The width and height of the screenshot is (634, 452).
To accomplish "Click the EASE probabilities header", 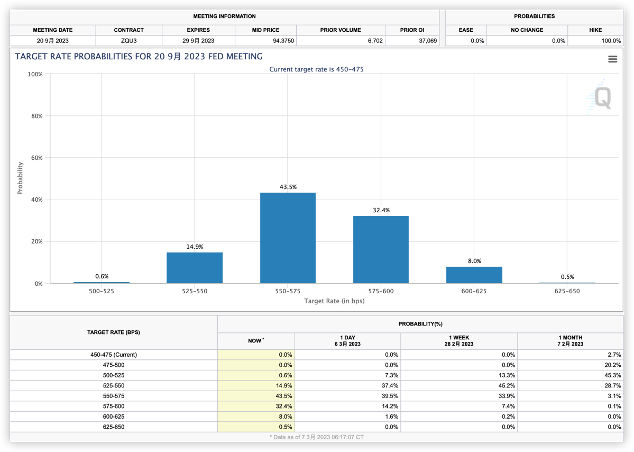I will click(466, 30).
